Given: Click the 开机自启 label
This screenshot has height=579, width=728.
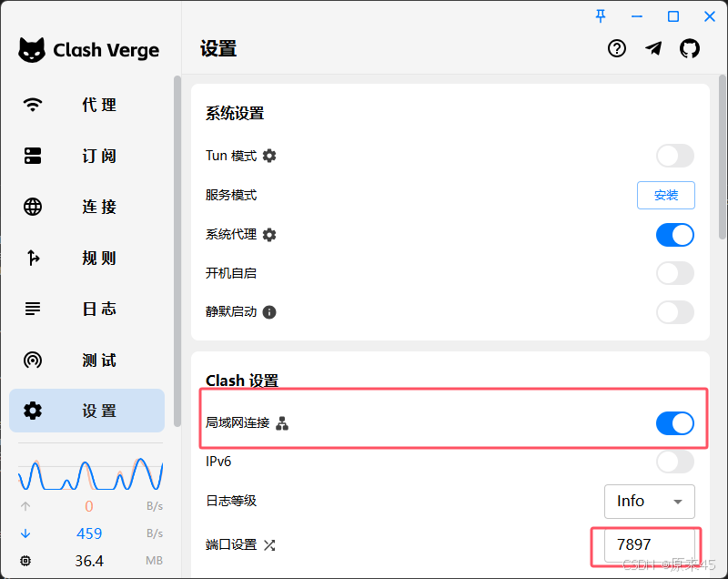Looking at the screenshot, I should pos(231,273).
